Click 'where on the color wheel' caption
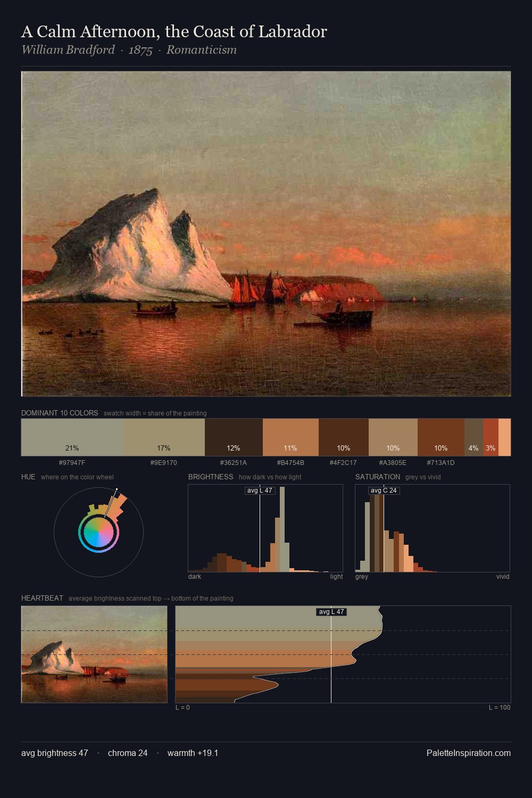The width and height of the screenshot is (532, 798). coord(77,477)
